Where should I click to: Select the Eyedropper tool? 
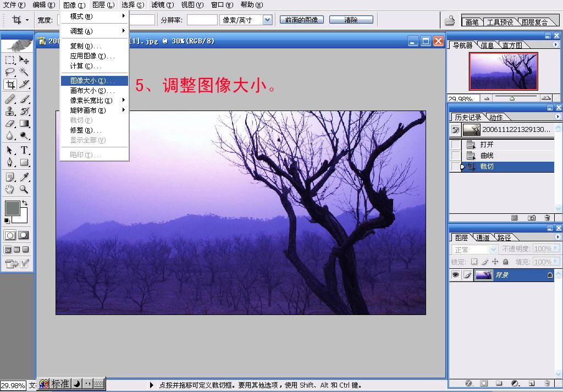pos(24,177)
